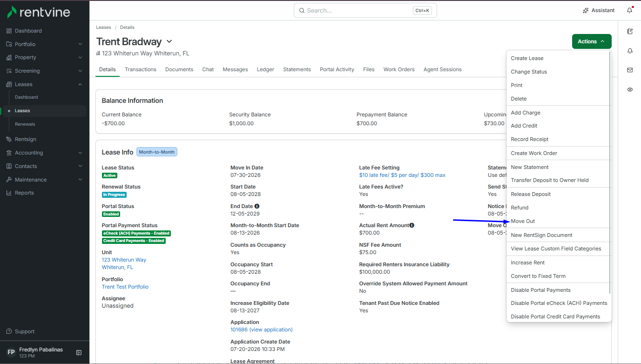Click the $10 late fee setting link
This screenshot has width=641, height=364.
(402, 175)
